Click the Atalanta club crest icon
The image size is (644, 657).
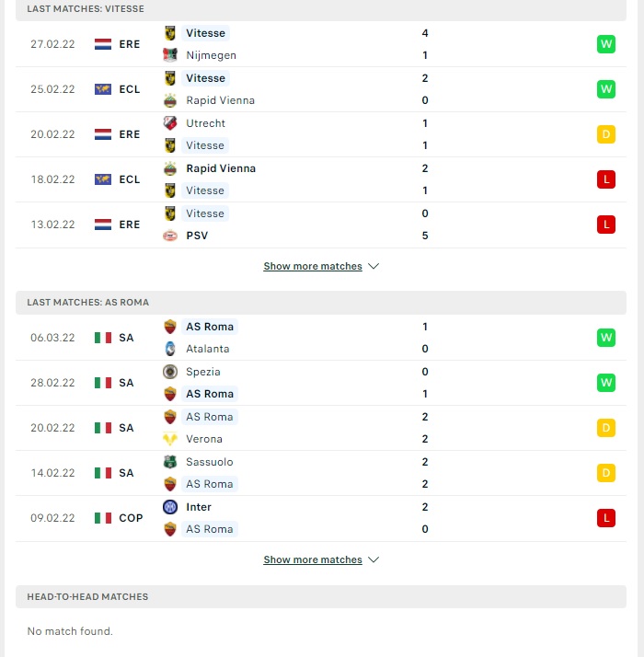pos(170,349)
